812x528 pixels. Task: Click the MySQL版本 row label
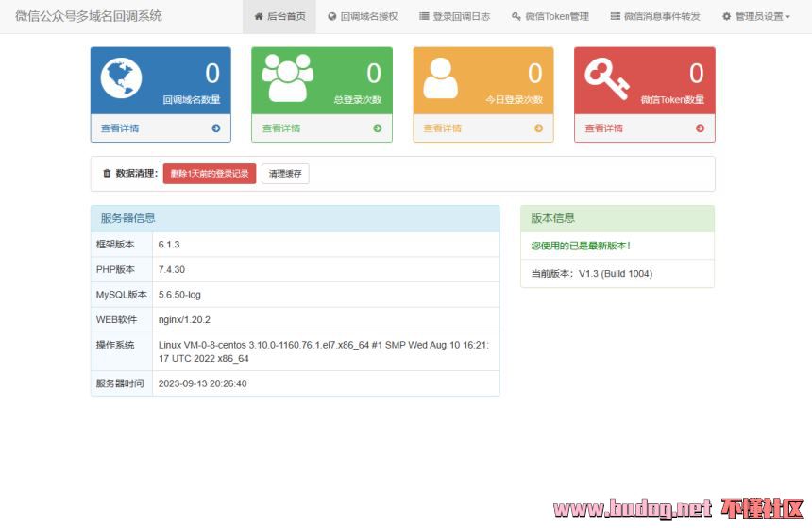[x=122, y=295]
